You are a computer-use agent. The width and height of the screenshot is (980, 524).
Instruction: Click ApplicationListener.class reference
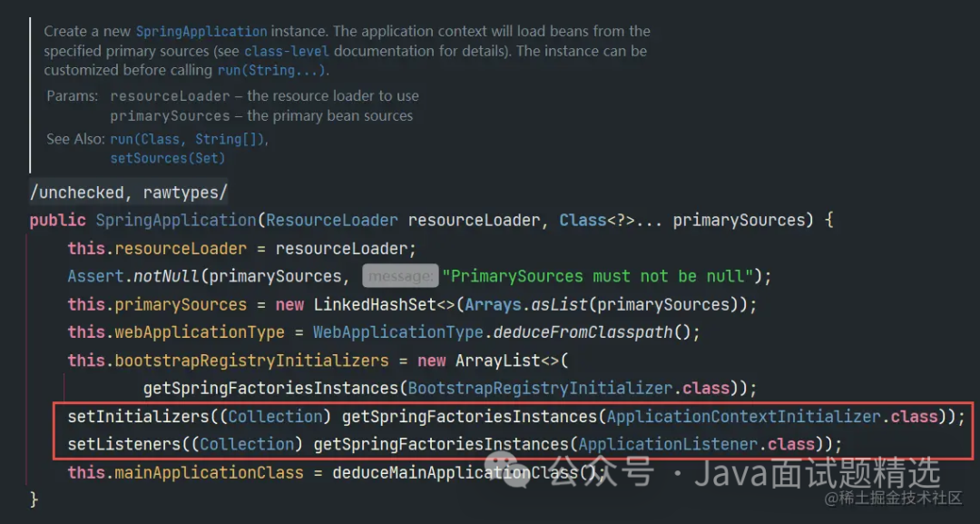coord(697,444)
